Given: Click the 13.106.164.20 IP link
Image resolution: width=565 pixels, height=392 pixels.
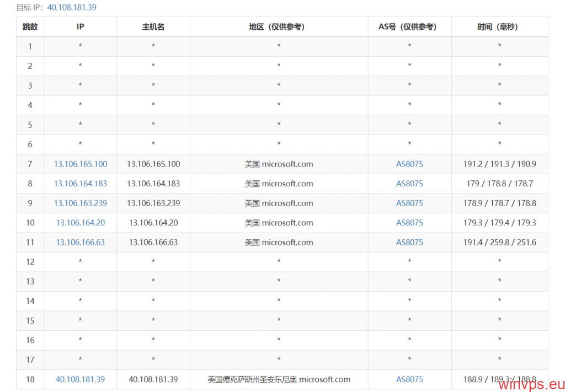Looking at the screenshot, I should pyautogui.click(x=81, y=223).
